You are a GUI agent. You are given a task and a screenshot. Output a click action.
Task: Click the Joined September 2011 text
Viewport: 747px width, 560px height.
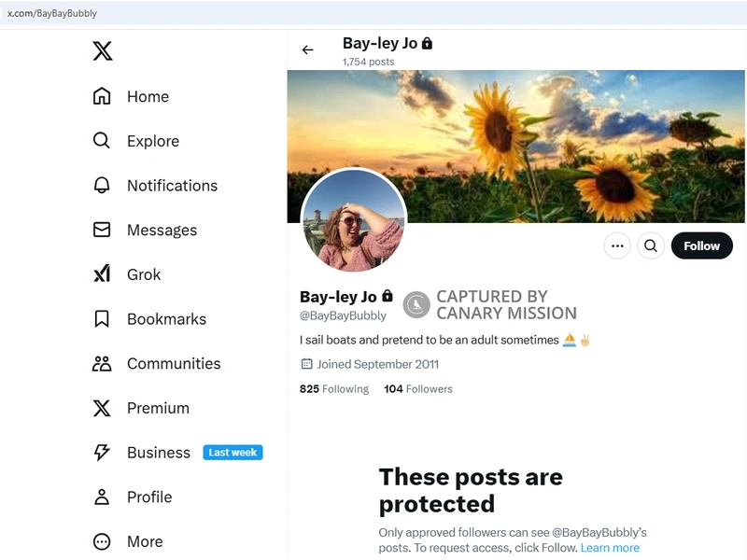click(378, 364)
